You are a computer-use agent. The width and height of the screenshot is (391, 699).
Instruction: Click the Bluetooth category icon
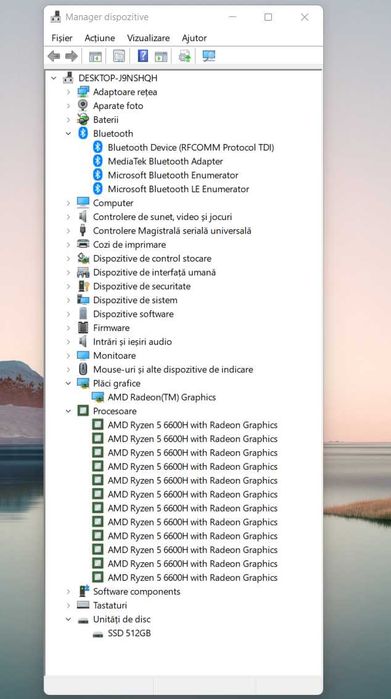83,133
